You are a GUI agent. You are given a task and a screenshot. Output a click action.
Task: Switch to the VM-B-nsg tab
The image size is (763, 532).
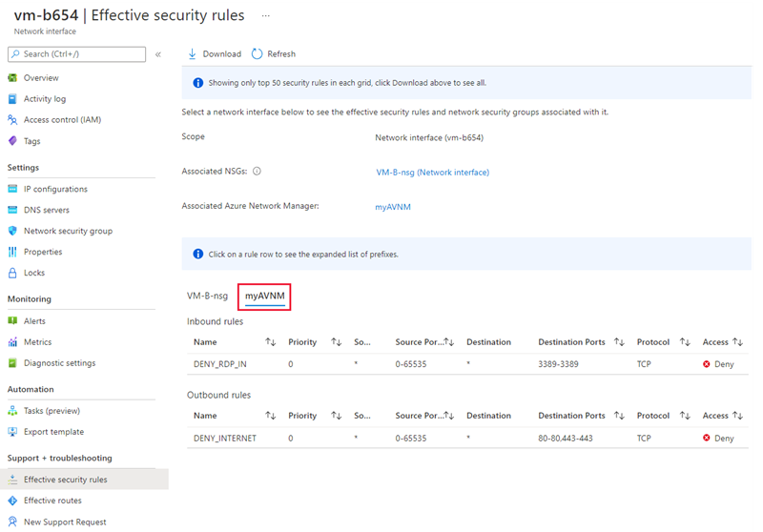click(x=207, y=296)
